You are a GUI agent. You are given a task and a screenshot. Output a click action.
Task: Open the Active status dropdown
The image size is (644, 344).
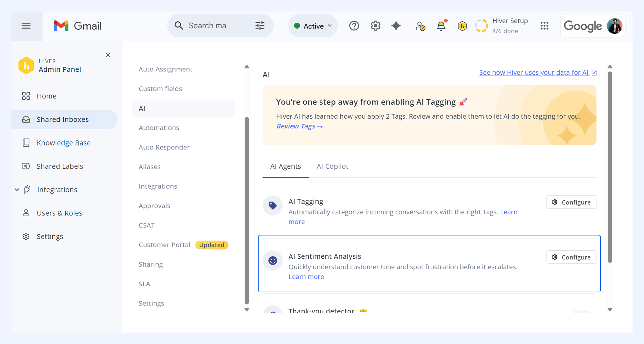click(313, 26)
